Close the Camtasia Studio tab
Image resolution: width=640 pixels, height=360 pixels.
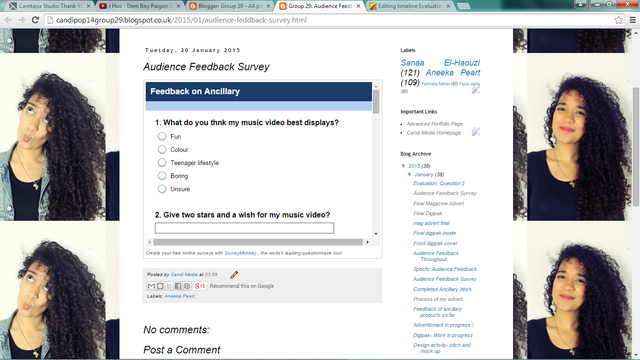[x=89, y=6]
